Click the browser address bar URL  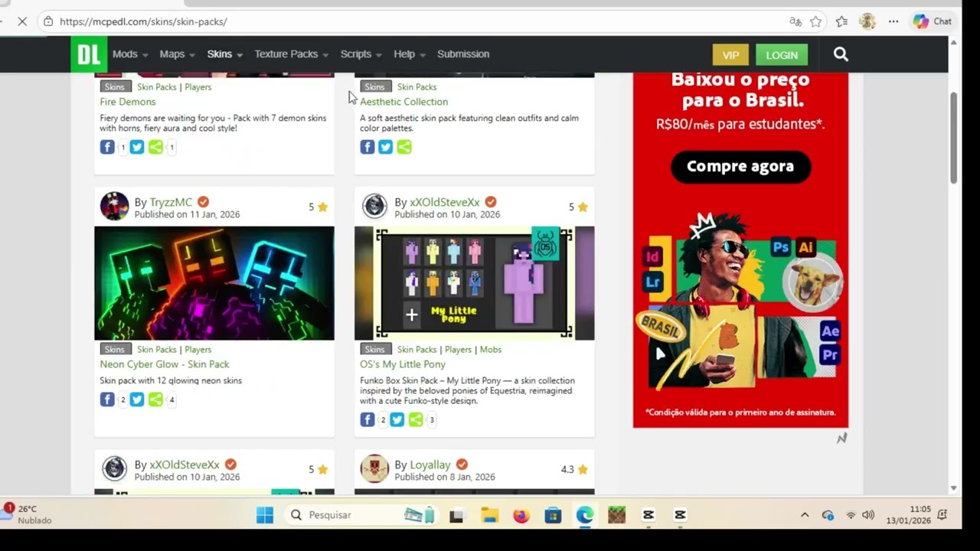click(143, 21)
